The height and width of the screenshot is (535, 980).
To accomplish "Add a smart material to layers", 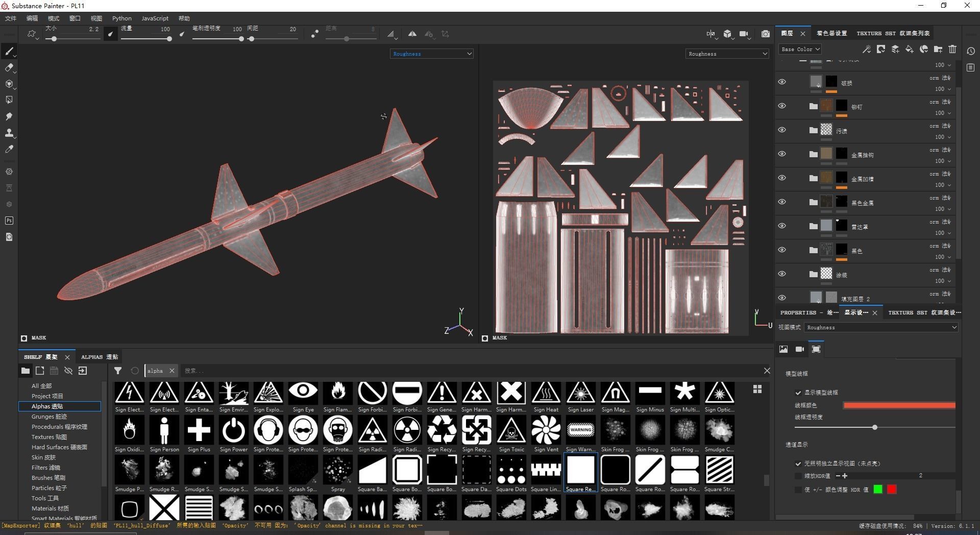I will click(x=923, y=50).
